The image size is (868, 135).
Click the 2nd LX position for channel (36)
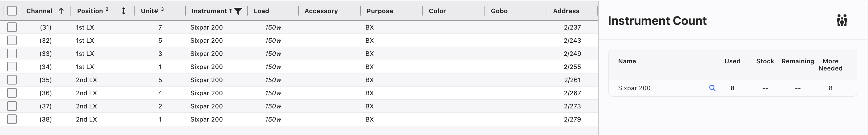coord(86,93)
